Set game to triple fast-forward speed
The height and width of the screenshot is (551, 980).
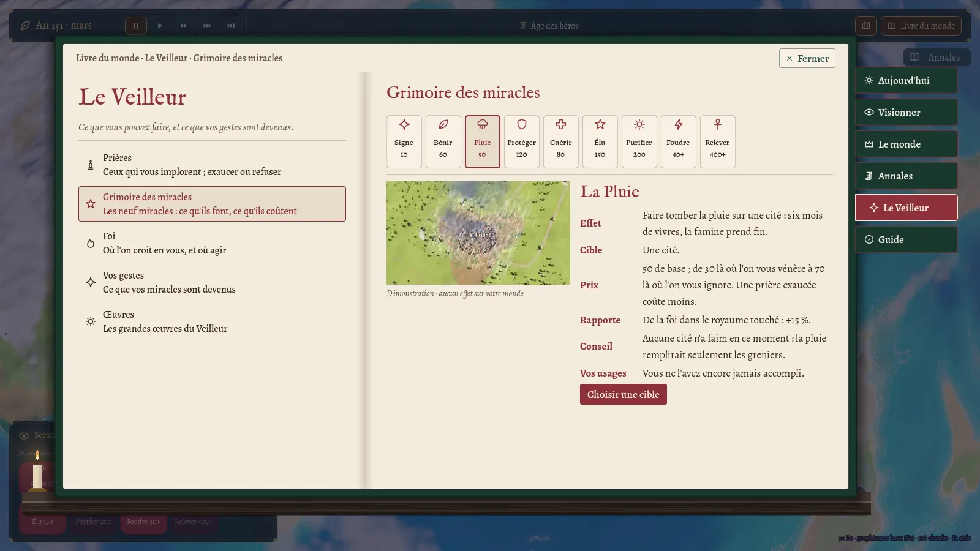(x=207, y=26)
